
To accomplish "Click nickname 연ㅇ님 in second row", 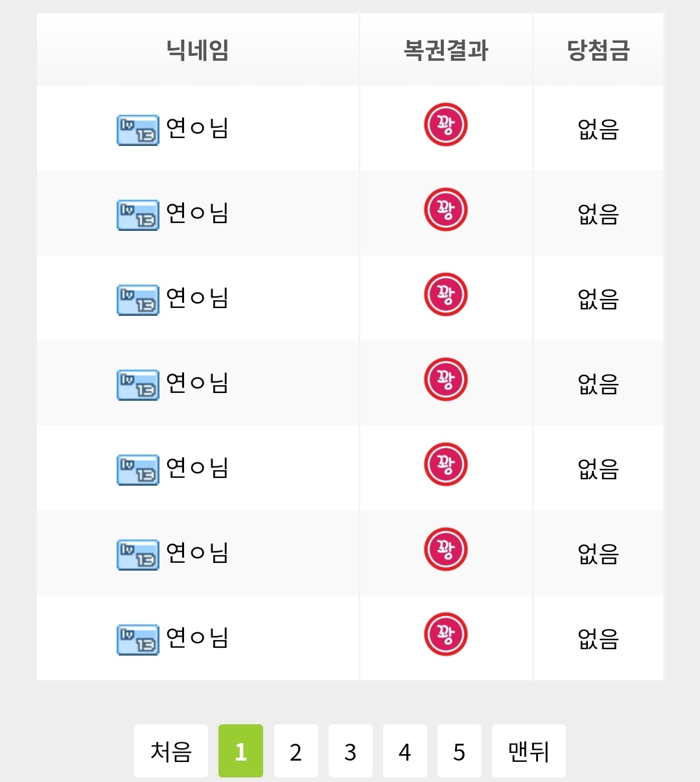I will coord(197,213).
